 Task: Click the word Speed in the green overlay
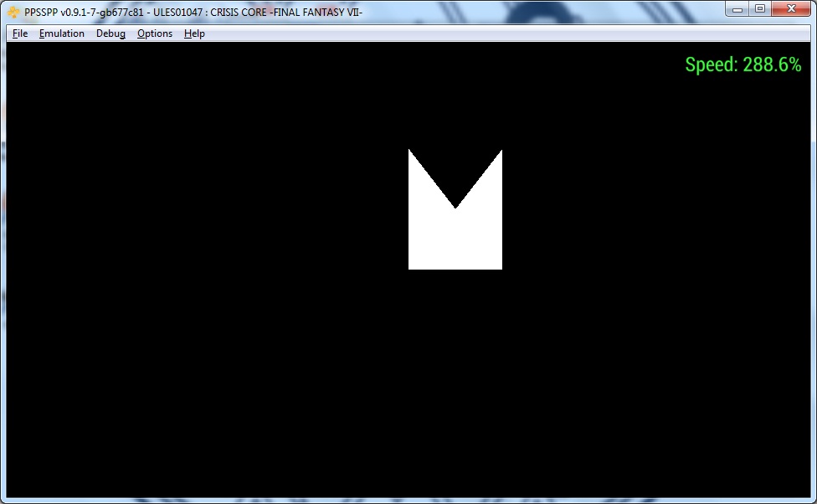(711, 64)
